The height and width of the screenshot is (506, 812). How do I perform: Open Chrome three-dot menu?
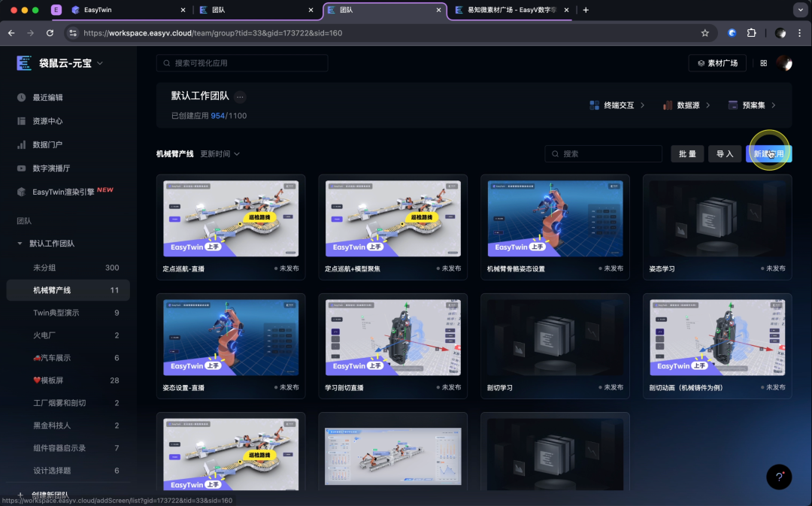click(x=799, y=33)
